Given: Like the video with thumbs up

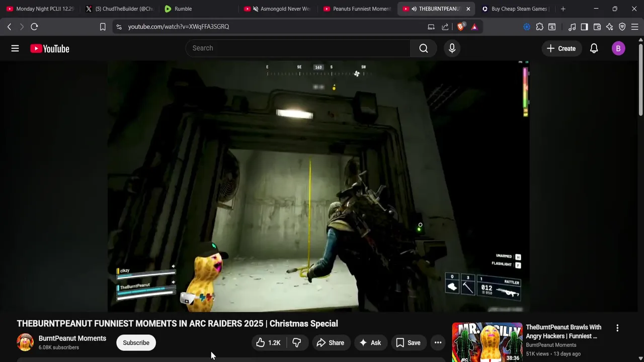Looking at the screenshot, I should (x=269, y=343).
